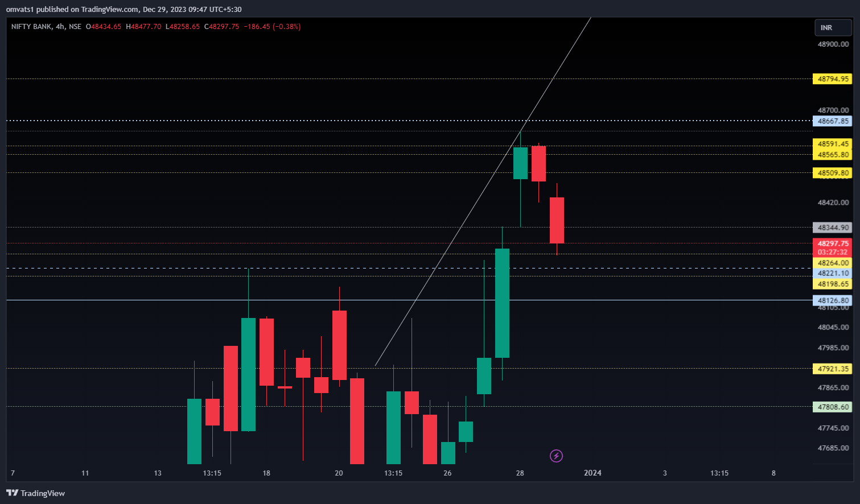Click the open price O48434.65 in header

(104, 27)
